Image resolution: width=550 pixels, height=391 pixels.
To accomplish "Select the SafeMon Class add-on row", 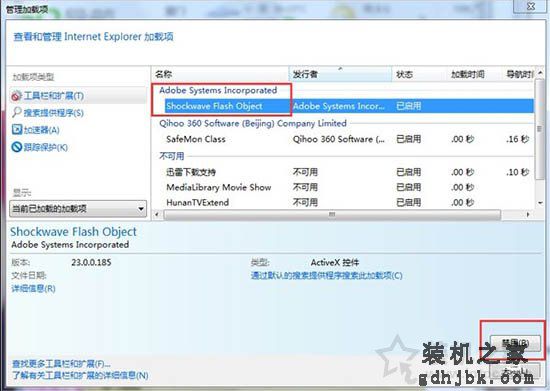I will (349, 139).
